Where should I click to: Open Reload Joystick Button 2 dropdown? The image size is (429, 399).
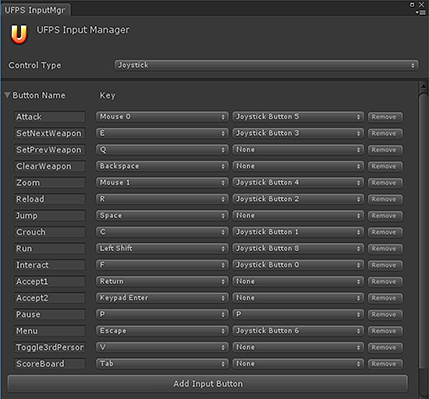[x=298, y=199]
